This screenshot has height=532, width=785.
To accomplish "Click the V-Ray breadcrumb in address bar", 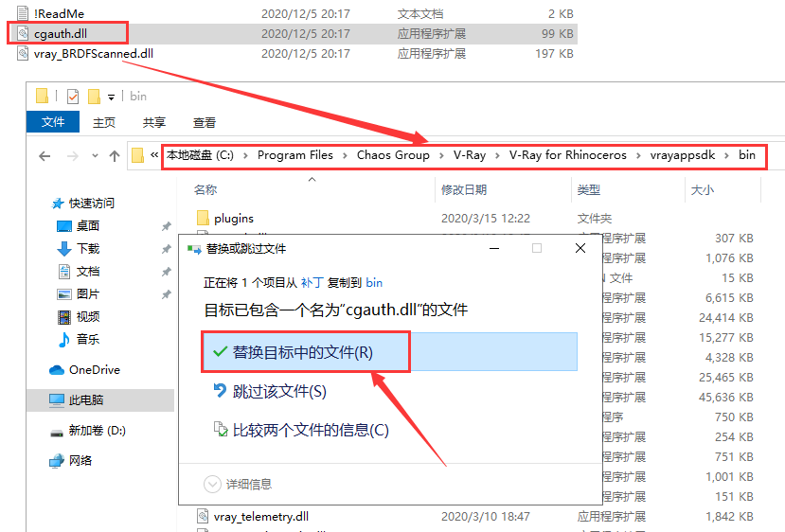I will (x=470, y=155).
